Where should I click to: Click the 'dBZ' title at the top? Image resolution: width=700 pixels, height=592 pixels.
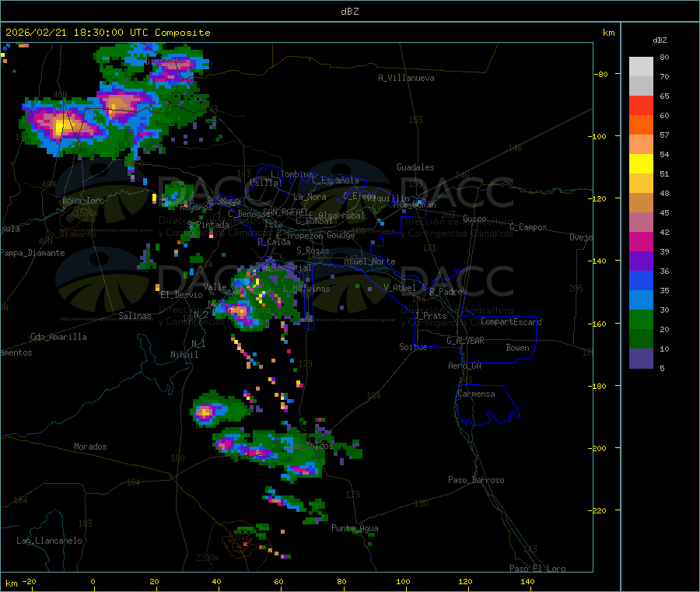click(349, 11)
